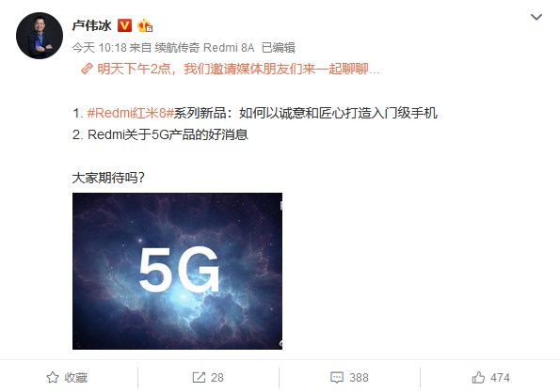Click the orange V verification badge
Viewport: 560px width, 392px height.
124,25
